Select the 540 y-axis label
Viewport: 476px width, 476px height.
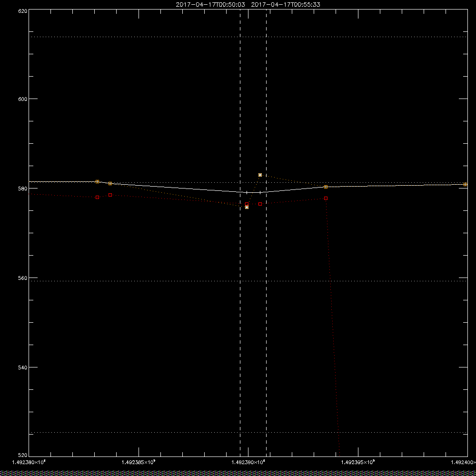click(23, 367)
